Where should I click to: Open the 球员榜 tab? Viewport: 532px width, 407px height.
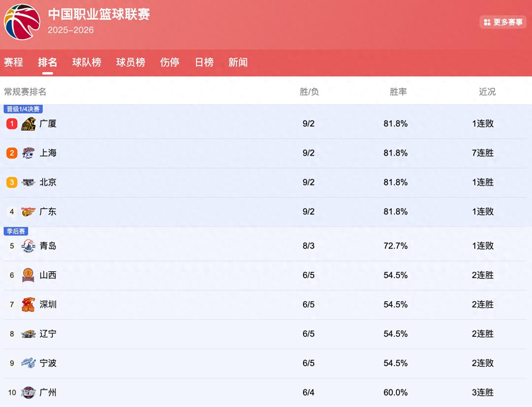(131, 62)
